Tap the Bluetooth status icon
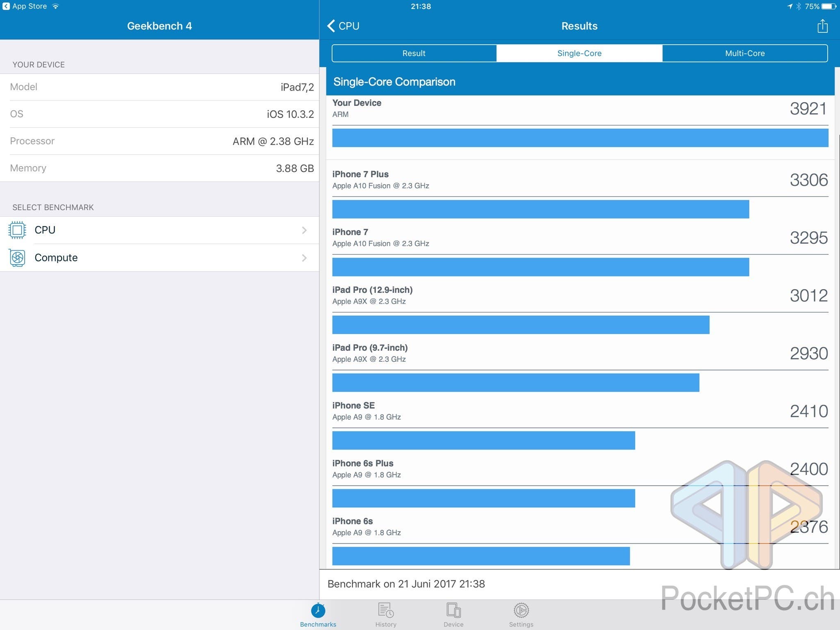This screenshot has width=840, height=630. pos(799,6)
